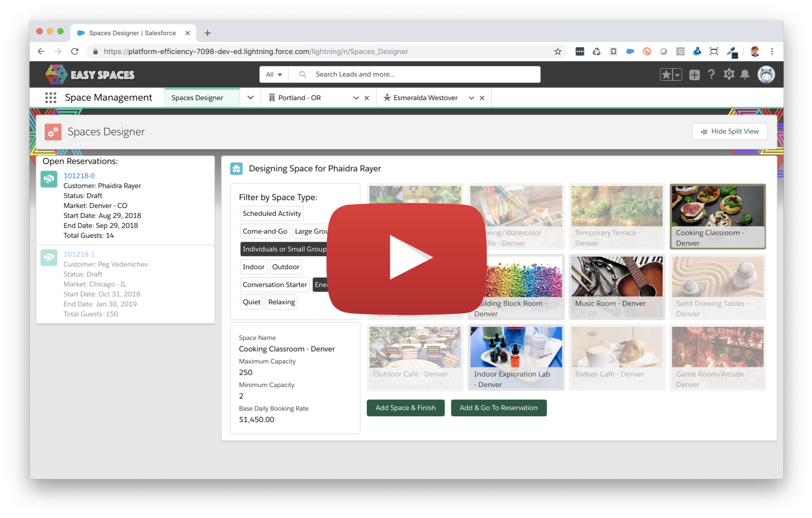Click the search magnifier icon
This screenshot has width=812, height=518.
[x=302, y=74]
